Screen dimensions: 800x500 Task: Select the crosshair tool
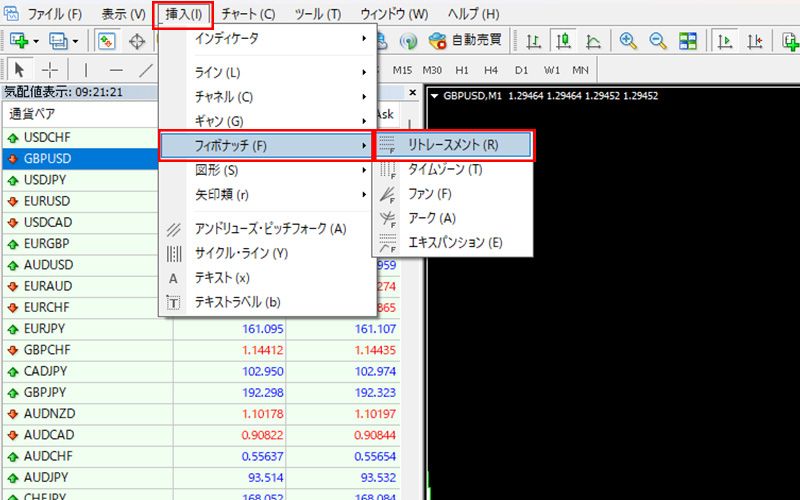pyautogui.click(x=50, y=70)
